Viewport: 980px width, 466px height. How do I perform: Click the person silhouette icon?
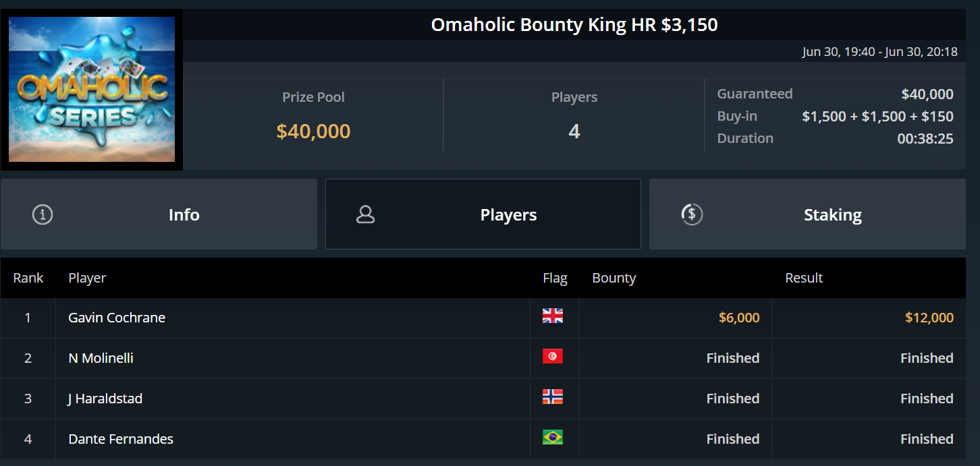[366, 214]
